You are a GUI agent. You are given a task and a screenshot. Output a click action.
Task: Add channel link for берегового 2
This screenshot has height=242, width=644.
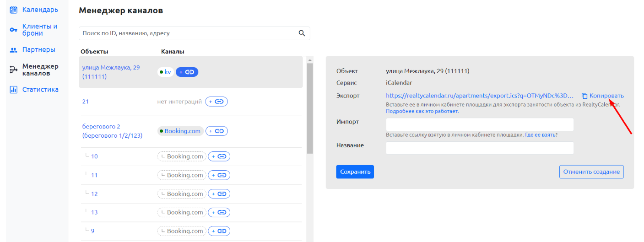[216, 131]
